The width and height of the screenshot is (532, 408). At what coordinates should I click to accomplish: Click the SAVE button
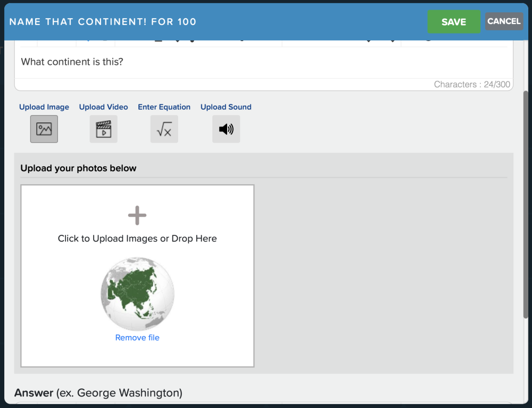click(x=453, y=21)
